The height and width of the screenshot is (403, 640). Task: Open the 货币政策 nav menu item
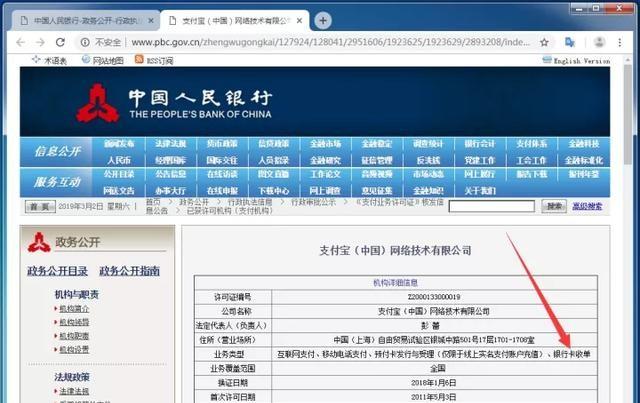pos(222,144)
